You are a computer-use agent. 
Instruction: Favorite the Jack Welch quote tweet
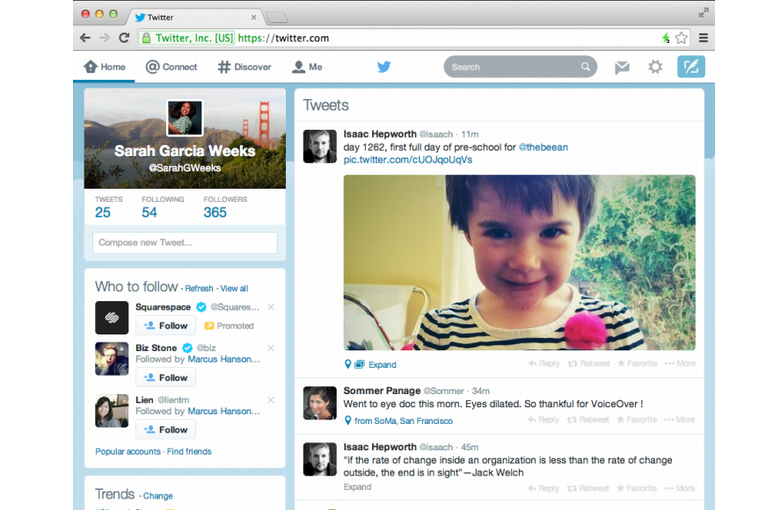point(637,489)
